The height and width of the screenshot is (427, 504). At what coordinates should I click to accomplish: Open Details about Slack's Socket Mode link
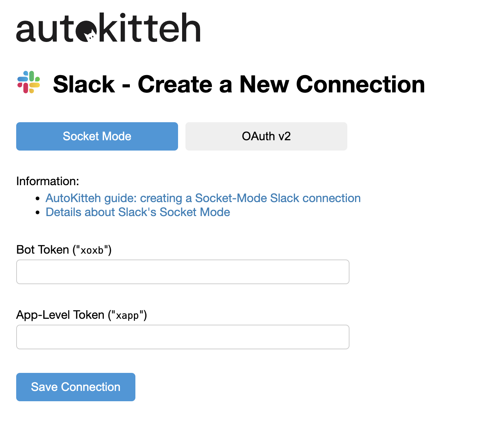click(x=138, y=212)
